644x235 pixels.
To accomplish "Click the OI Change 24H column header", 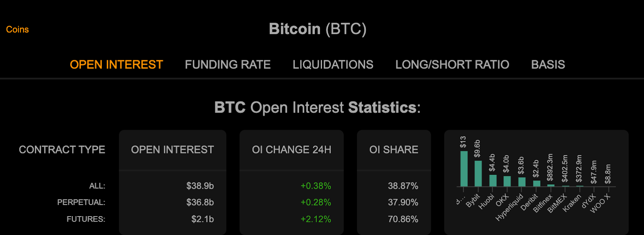I will [x=291, y=150].
